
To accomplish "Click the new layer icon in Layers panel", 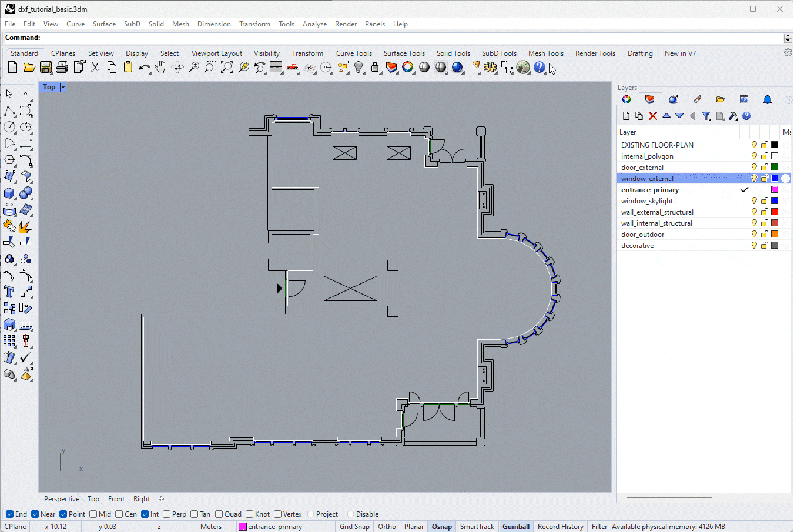I will 626,116.
